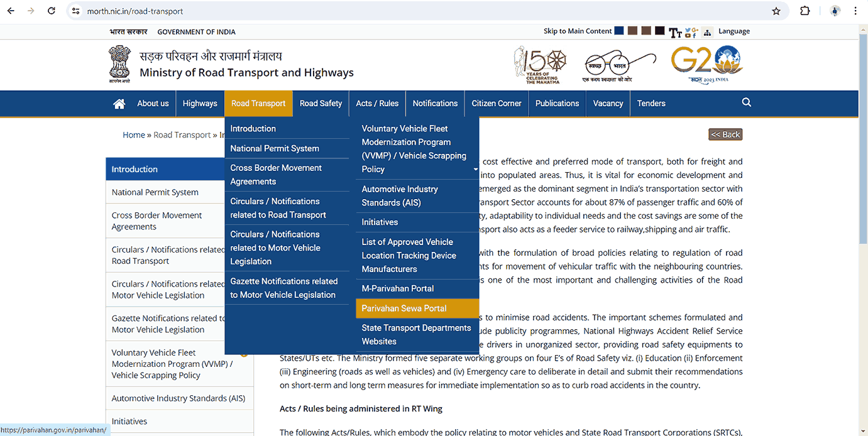868x436 pixels.
Task: Reload the page
Action: (52, 11)
